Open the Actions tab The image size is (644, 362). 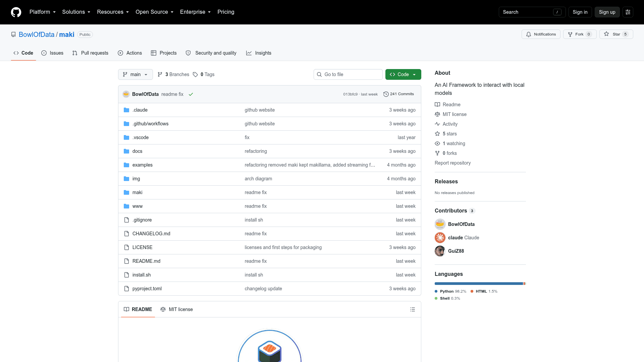click(130, 53)
